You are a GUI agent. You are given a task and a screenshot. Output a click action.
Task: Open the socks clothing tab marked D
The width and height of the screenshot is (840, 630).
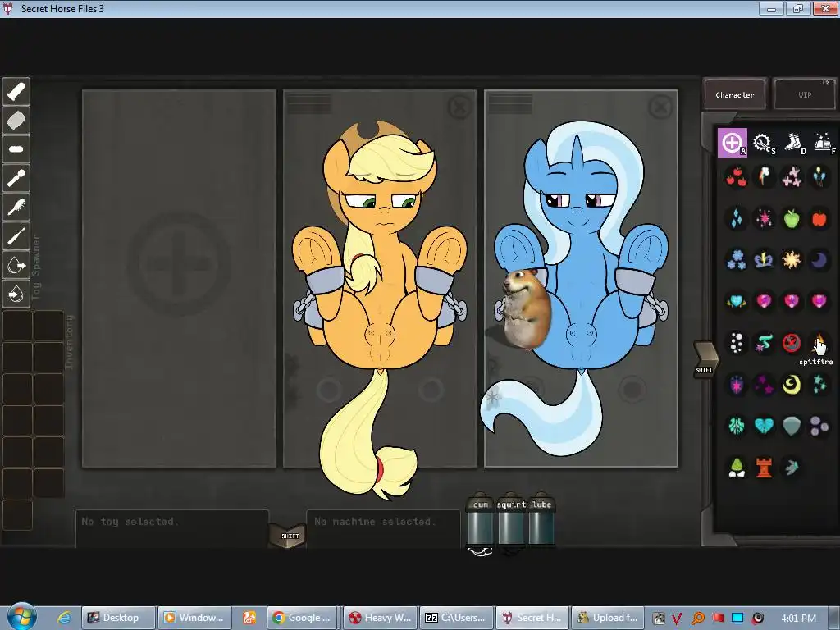[793, 143]
